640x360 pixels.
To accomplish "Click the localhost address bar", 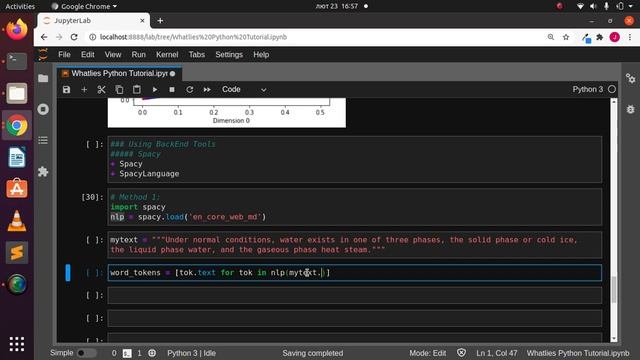I will click(x=314, y=37).
